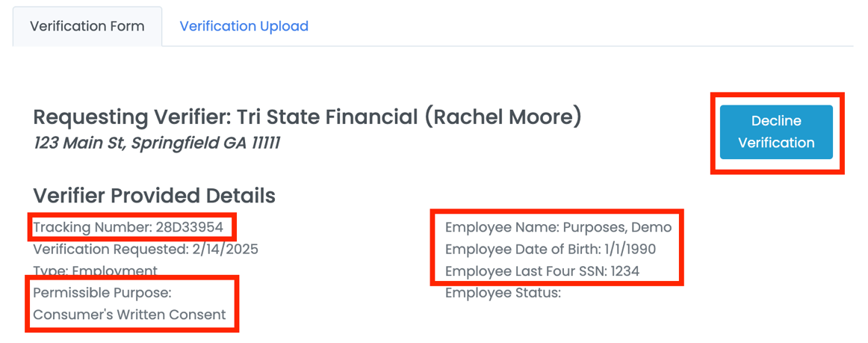Select the Consumer's Written Consent text

coord(129,315)
